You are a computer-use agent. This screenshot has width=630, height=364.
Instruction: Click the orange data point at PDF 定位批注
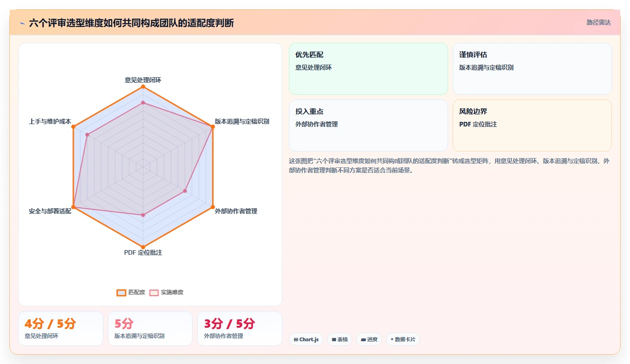(143, 247)
